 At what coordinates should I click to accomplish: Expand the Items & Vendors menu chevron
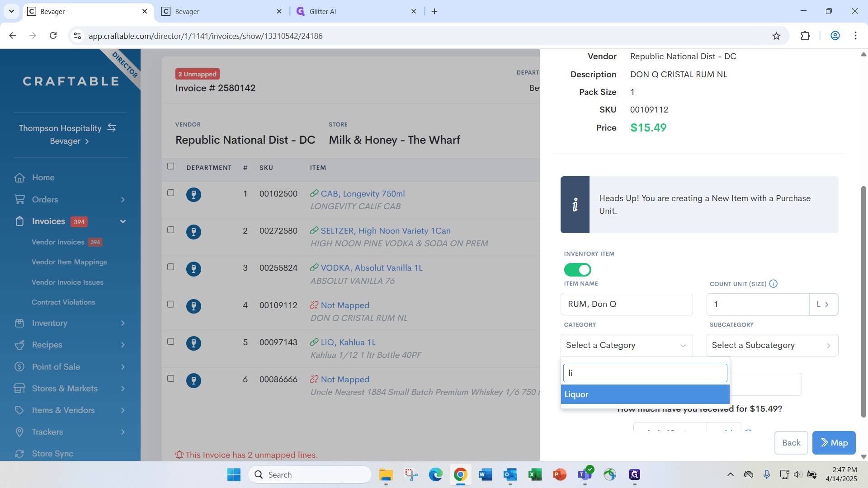click(123, 410)
